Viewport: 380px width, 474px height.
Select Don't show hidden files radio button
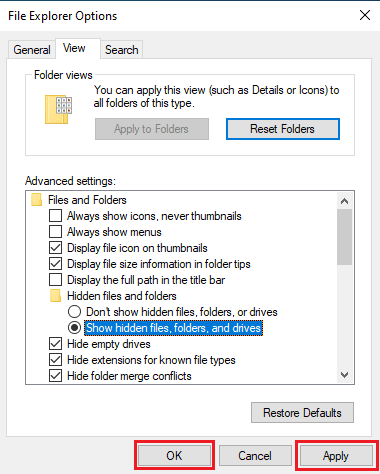[74, 312]
